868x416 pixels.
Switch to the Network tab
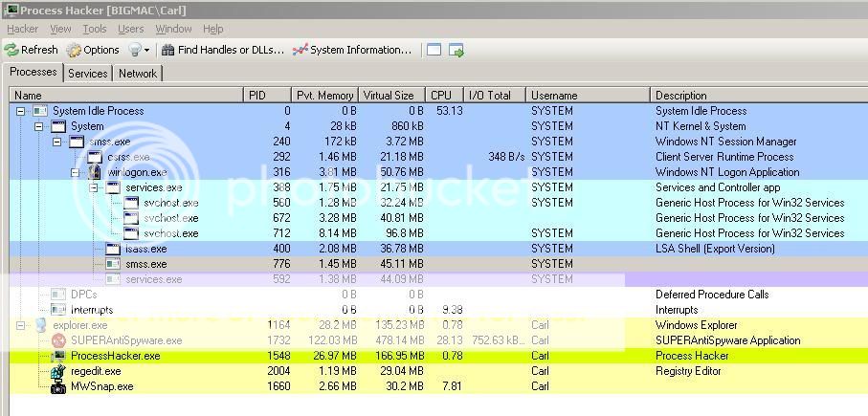point(138,74)
